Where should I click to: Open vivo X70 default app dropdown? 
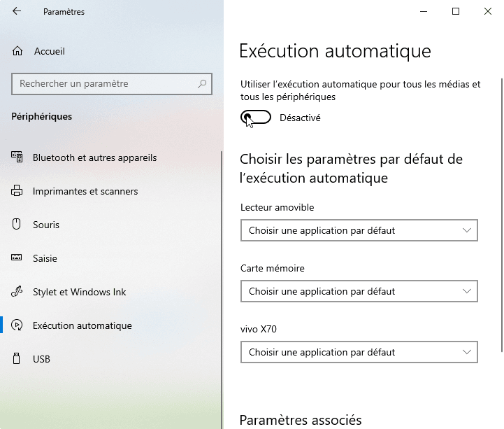[x=359, y=352]
